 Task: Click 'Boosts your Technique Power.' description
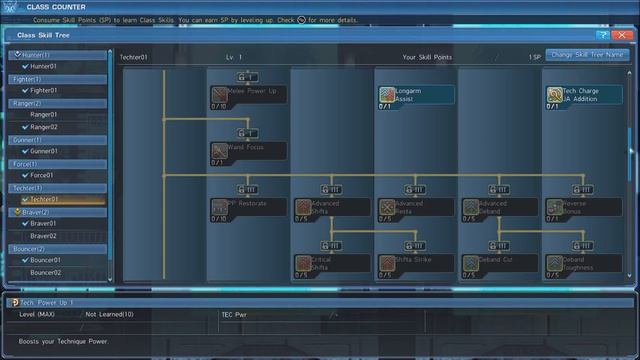coord(63,341)
